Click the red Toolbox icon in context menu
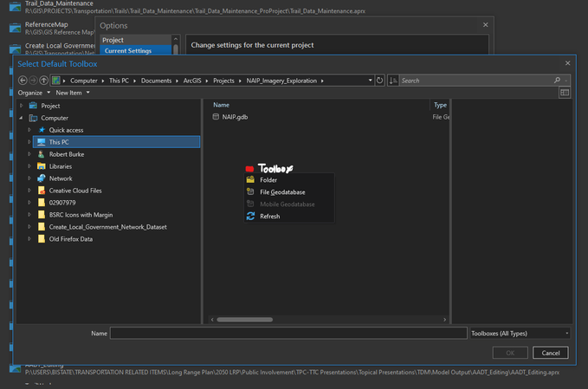 click(250, 169)
